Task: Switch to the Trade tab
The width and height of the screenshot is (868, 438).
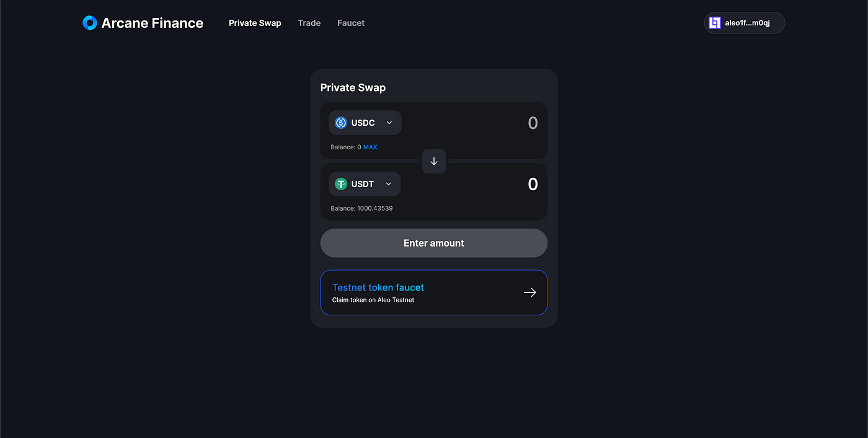Action: tap(309, 23)
